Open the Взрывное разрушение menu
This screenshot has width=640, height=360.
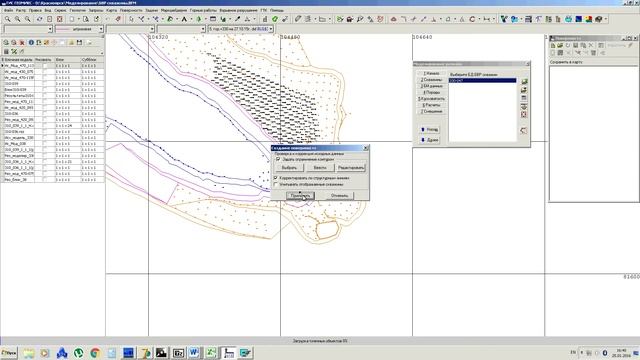238,10
